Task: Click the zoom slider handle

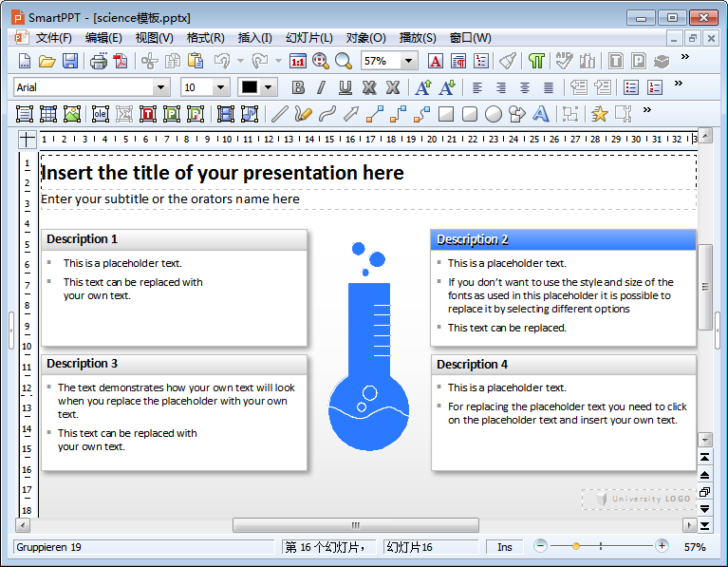Action: (x=576, y=546)
